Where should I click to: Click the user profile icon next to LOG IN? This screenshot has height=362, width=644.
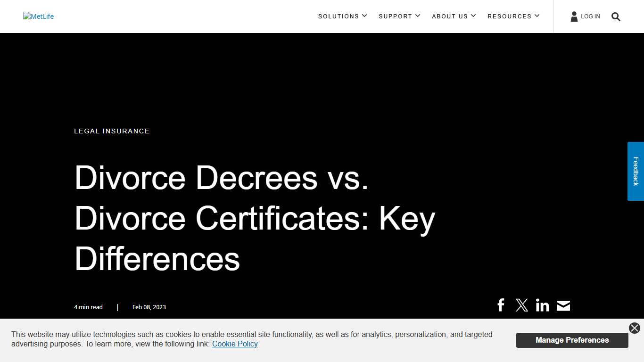click(574, 16)
